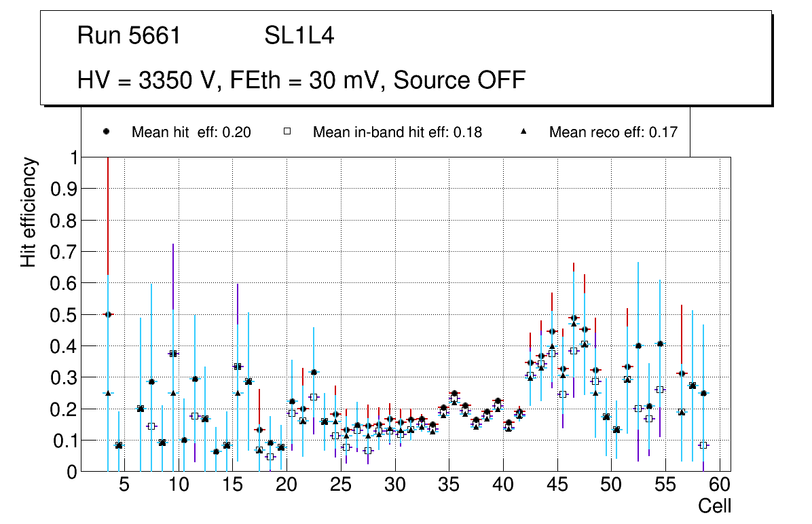The image size is (812, 524).
Task: Click the 'Mean hit eff: 0.20' legend label
Action: 191,132
